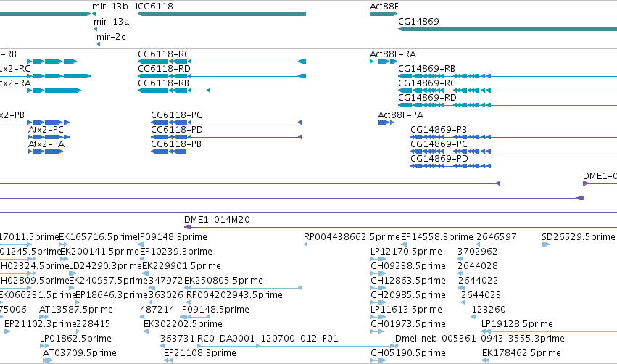617x364 pixels.
Task: Click the CG14869 gene span
Action: point(508,29)
